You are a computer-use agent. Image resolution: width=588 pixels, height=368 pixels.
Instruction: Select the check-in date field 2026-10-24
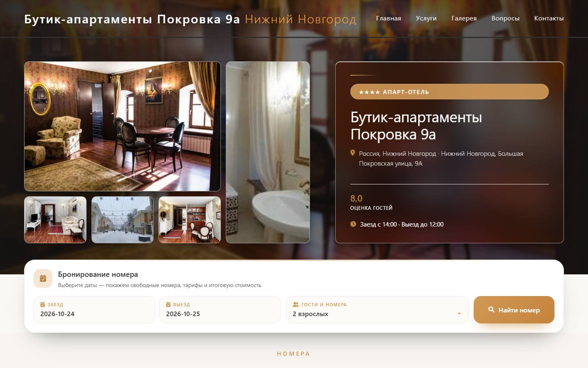94,310
